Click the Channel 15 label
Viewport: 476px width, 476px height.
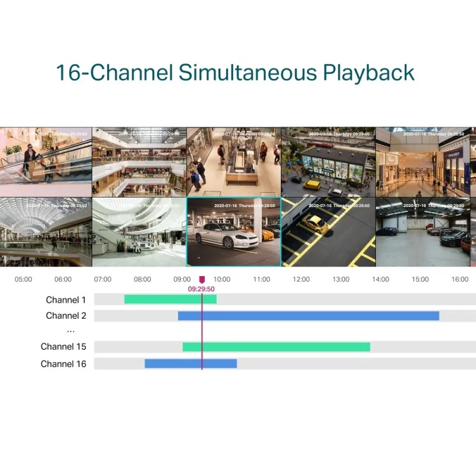[64, 347]
